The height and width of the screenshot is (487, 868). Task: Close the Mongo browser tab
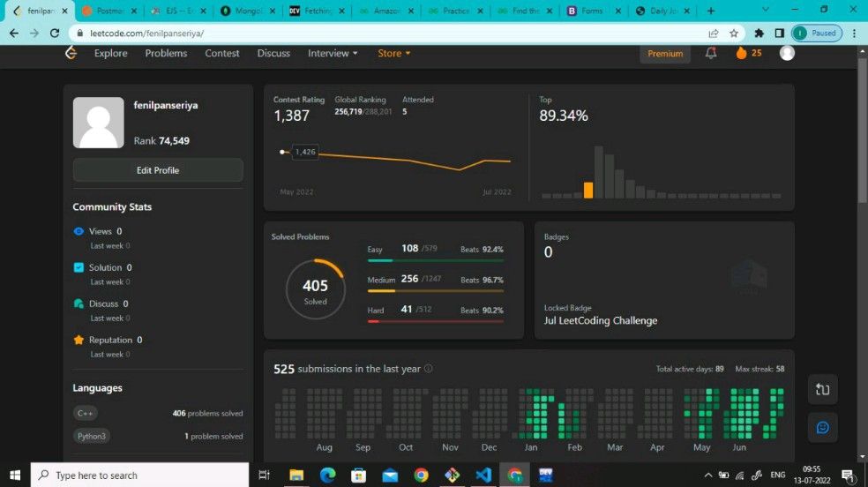click(x=273, y=11)
